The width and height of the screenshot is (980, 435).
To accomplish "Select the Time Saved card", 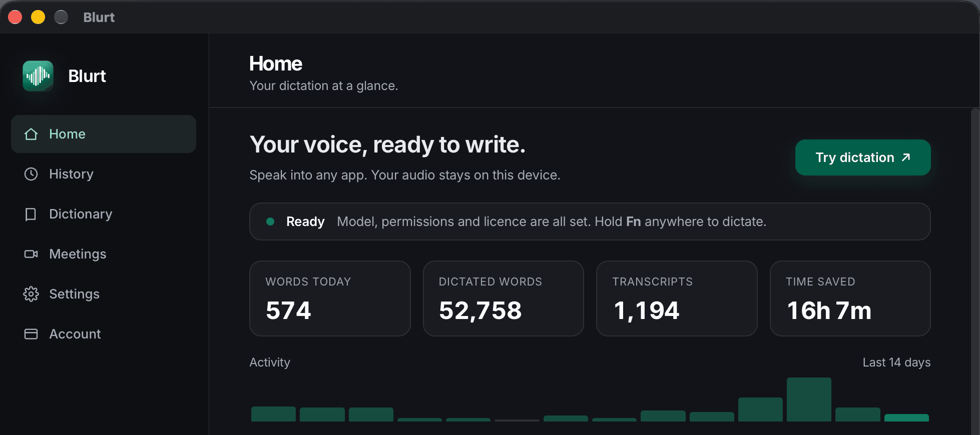I will [850, 298].
